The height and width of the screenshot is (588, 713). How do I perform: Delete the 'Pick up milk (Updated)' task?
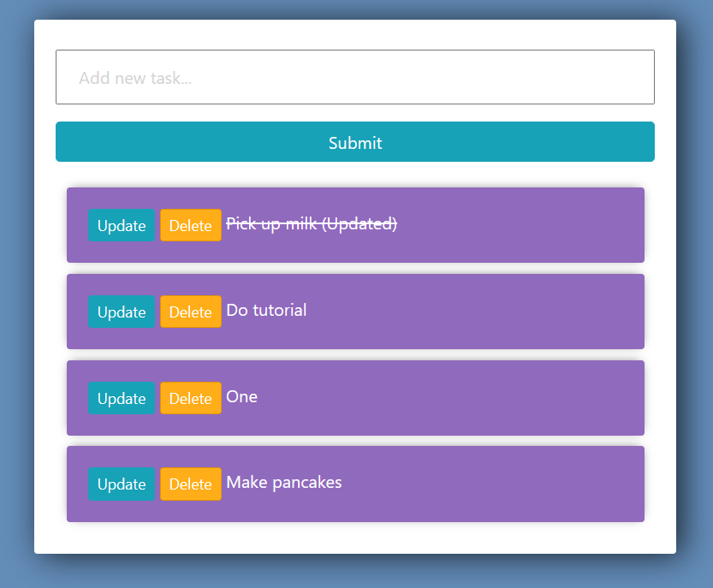190,225
